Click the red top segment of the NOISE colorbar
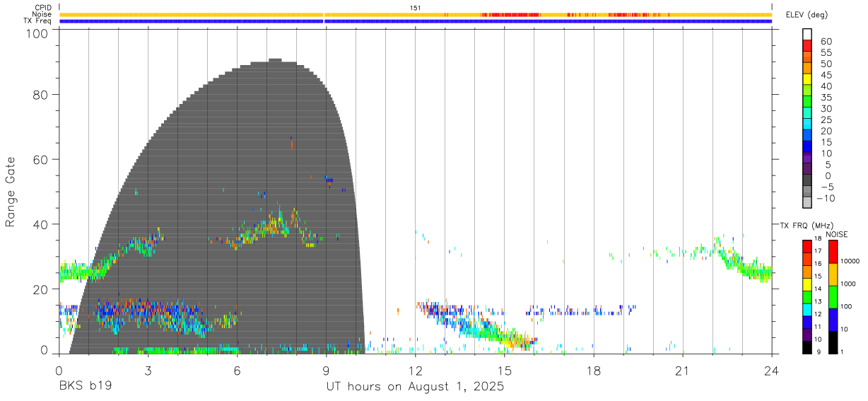 833,252
